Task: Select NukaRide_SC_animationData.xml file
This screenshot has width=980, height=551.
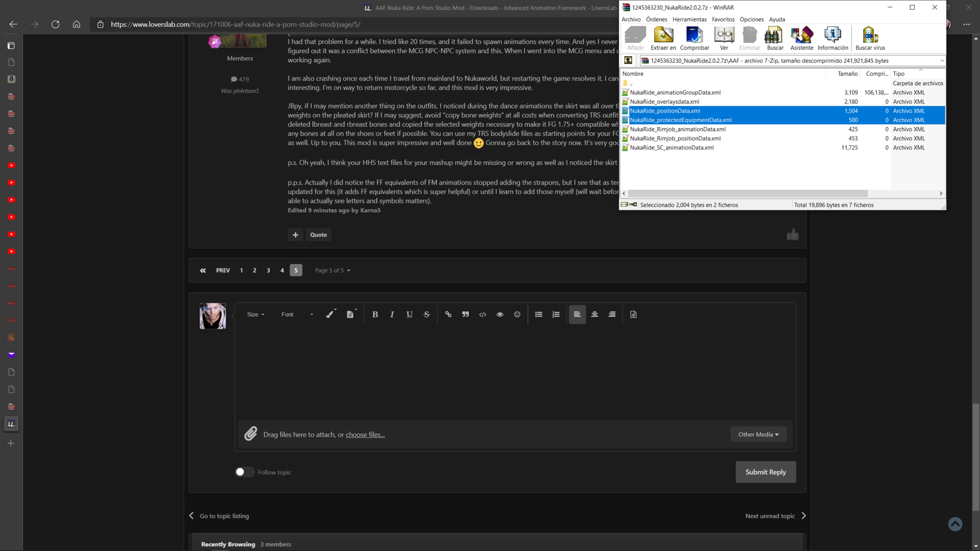Action: (672, 147)
